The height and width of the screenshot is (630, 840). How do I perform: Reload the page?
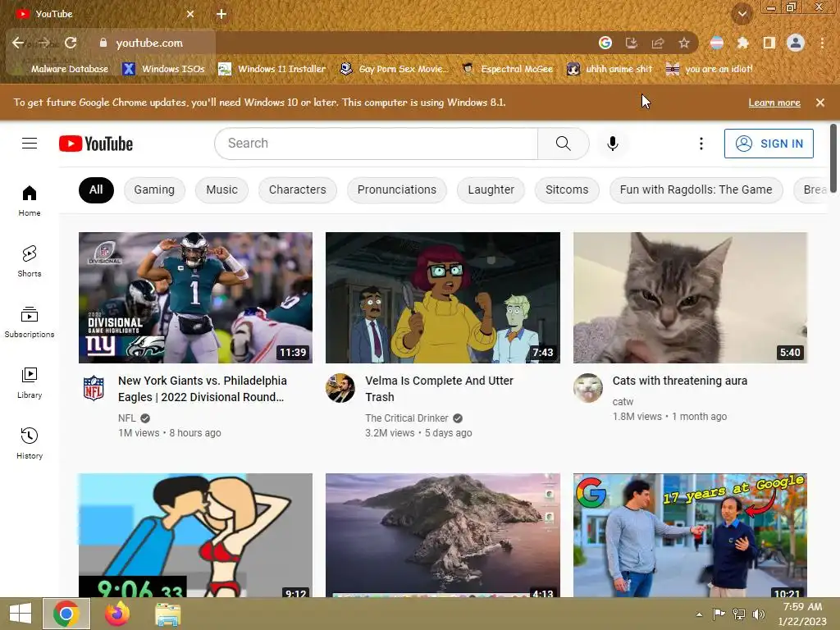click(x=71, y=43)
